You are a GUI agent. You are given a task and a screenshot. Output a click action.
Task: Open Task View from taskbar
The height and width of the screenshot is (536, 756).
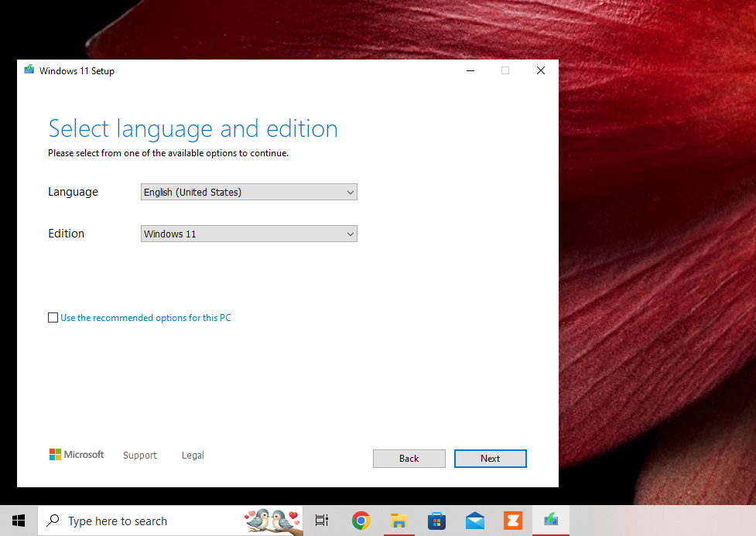pyautogui.click(x=322, y=521)
